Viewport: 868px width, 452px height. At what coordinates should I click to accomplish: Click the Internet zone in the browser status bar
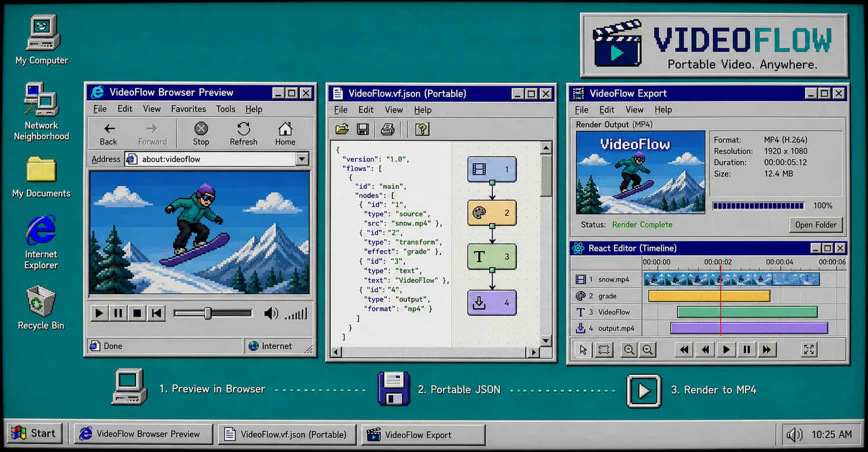coord(271,346)
